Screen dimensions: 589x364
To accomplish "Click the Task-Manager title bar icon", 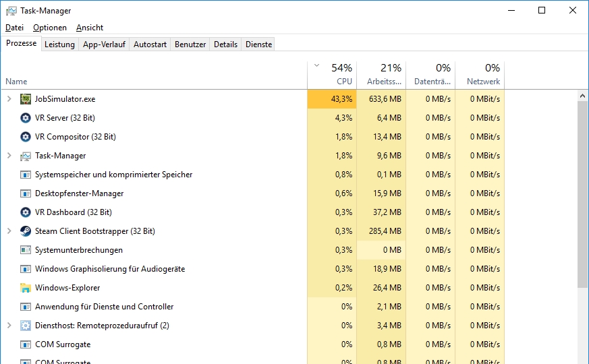I will coord(11,11).
